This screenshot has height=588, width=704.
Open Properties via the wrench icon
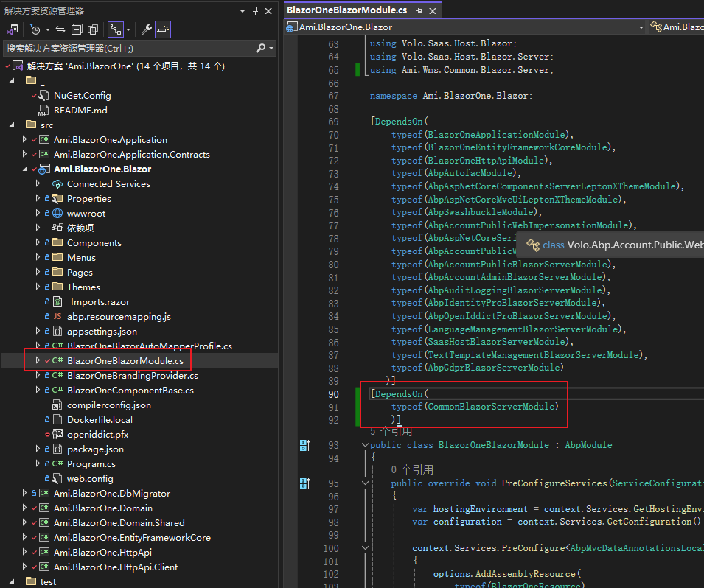point(147,29)
